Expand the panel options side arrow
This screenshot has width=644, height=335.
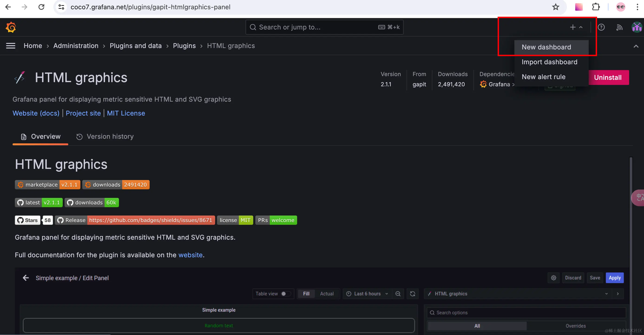(x=618, y=294)
